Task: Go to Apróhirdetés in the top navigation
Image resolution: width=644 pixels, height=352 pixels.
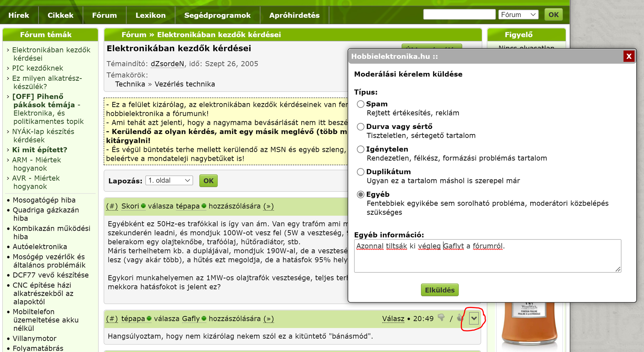Action: point(294,15)
